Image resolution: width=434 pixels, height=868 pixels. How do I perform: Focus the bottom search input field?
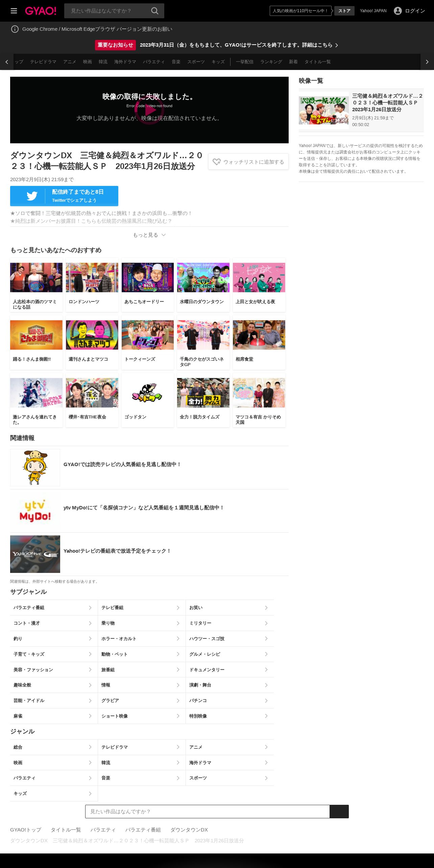pos(208,812)
